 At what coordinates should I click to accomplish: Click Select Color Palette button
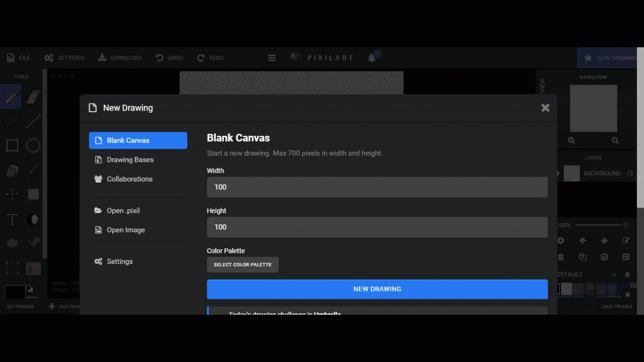click(243, 264)
